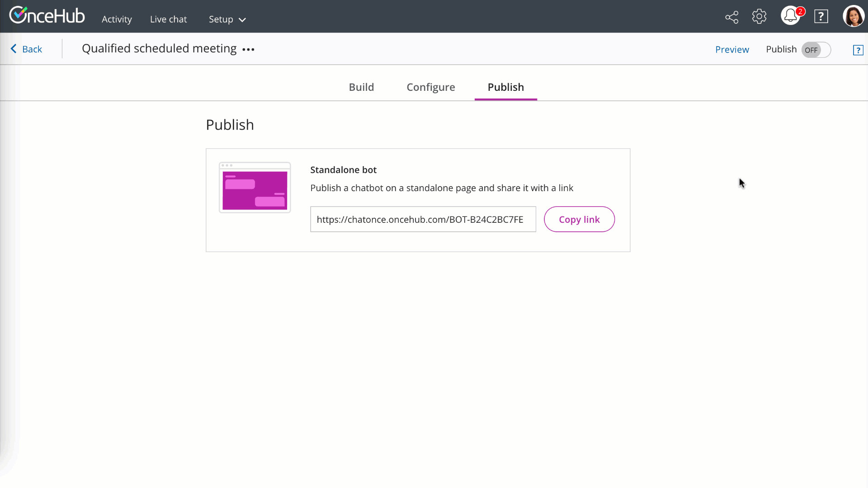Switch to the Configure tab
This screenshot has width=868, height=488.
pyautogui.click(x=430, y=87)
